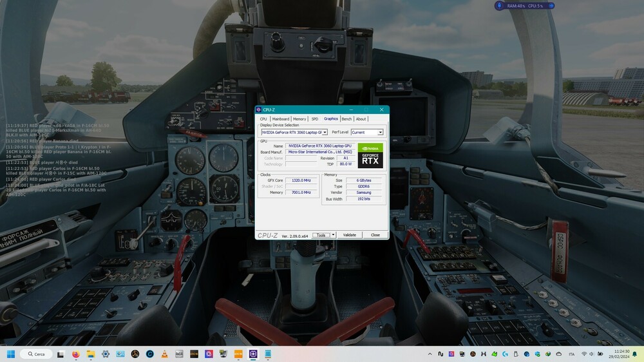Click the Close button at the bottom of CPU-Z

click(x=375, y=235)
